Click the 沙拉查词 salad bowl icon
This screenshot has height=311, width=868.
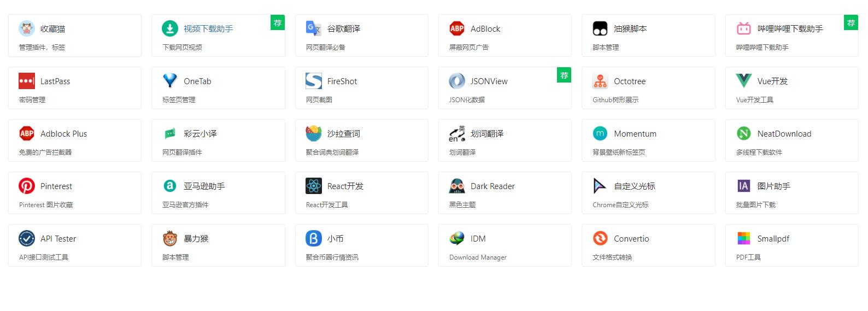coord(314,133)
